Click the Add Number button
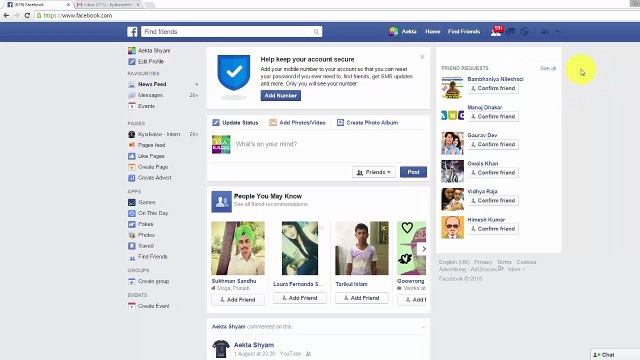The image size is (640, 360). pyautogui.click(x=281, y=96)
